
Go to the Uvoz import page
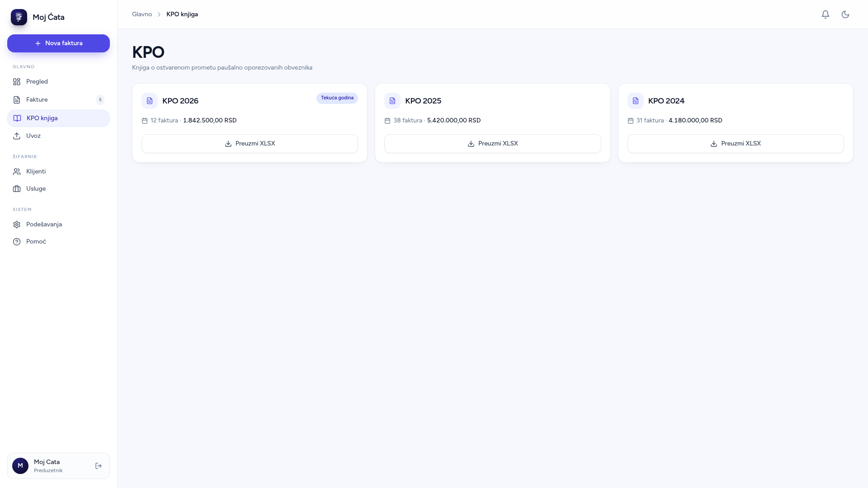point(58,136)
